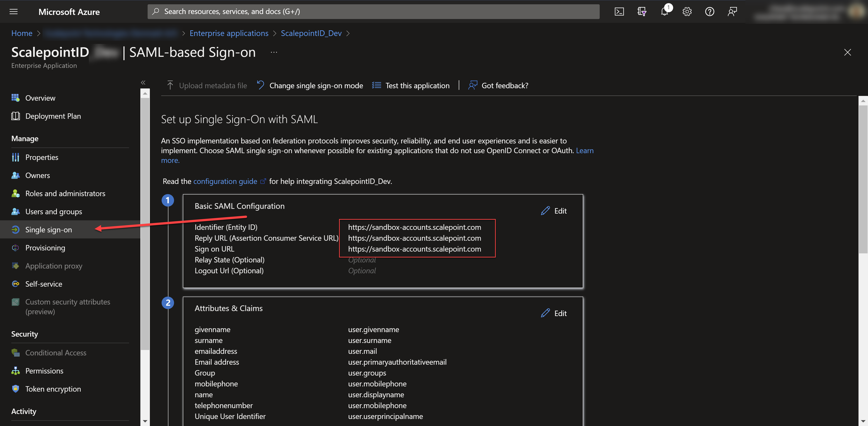The height and width of the screenshot is (426, 868).
Task: Open the ellipsis more options beside title
Action: click(274, 52)
